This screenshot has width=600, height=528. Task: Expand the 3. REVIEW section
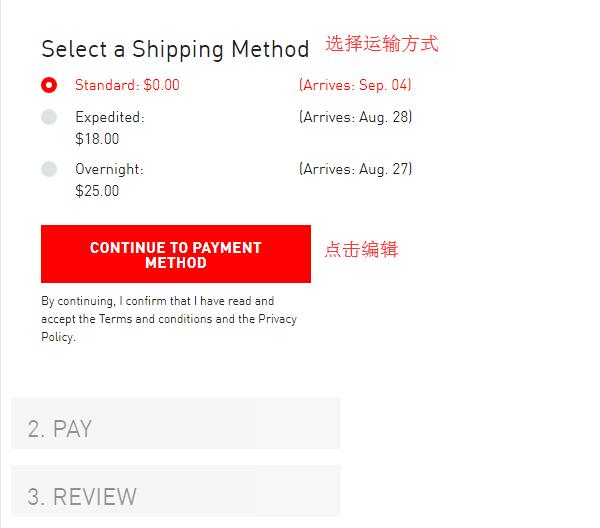pyautogui.click(x=176, y=491)
